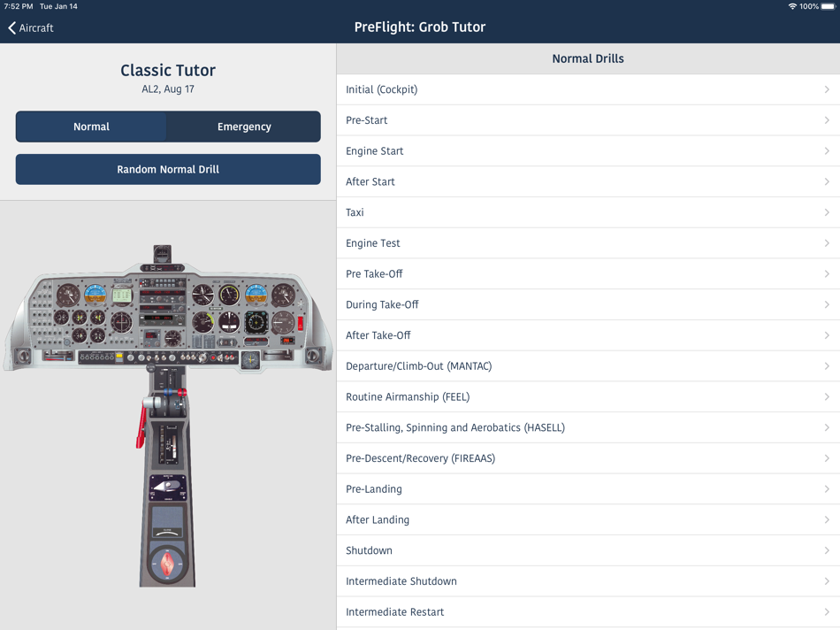Open Departure/Climb-Out (MANTAC) drill
840x630 pixels.
[x=588, y=366]
